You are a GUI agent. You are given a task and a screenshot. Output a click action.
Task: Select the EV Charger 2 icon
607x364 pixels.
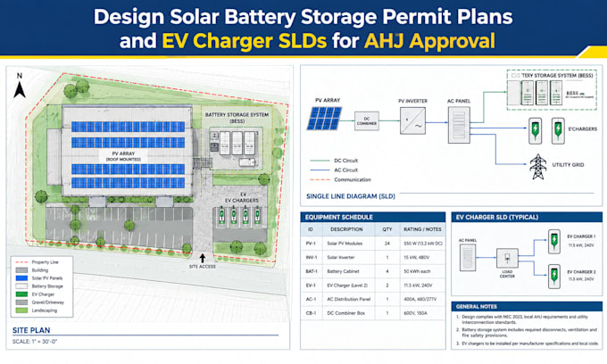(554, 277)
